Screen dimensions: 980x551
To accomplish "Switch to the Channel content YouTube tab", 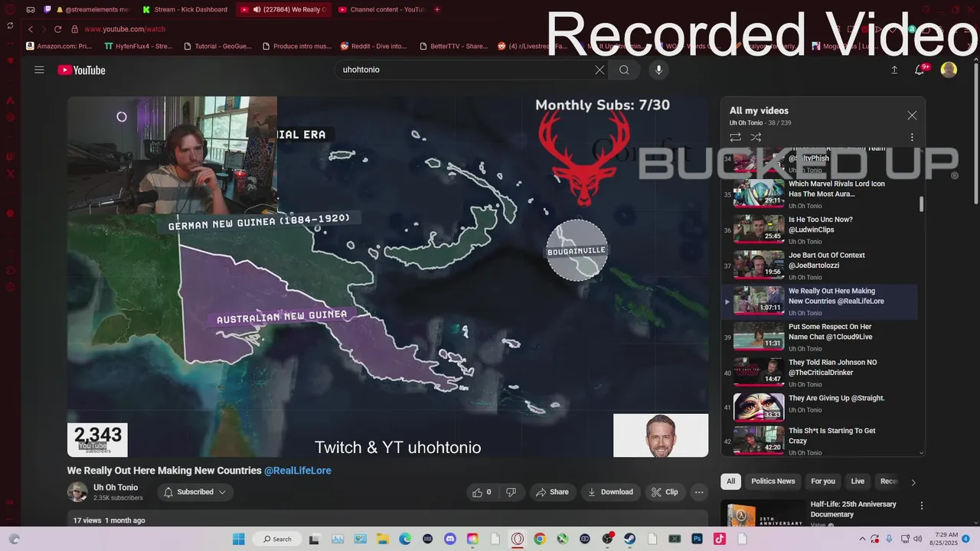I will click(381, 9).
